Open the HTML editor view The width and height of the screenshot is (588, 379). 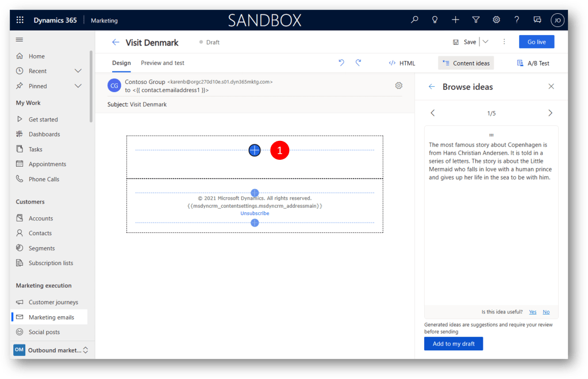point(402,63)
